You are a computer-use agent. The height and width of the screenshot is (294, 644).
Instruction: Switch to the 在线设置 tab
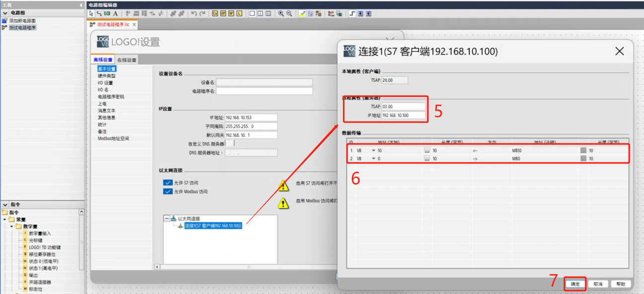click(127, 60)
